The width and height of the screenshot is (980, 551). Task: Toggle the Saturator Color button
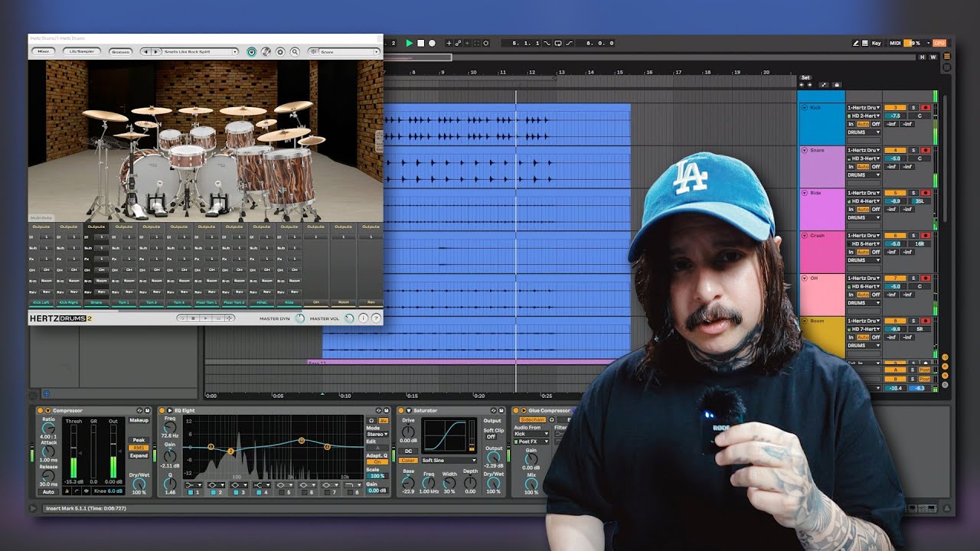(x=409, y=460)
